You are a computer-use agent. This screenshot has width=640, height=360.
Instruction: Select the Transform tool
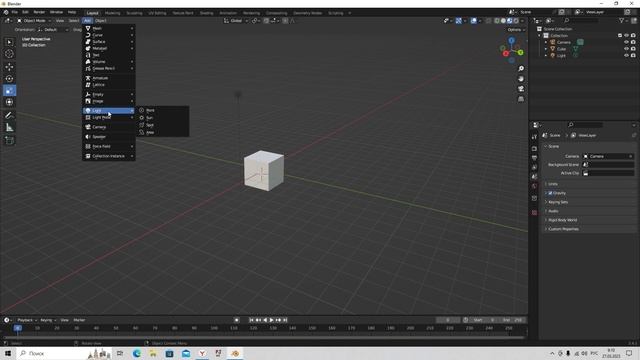coord(9,102)
